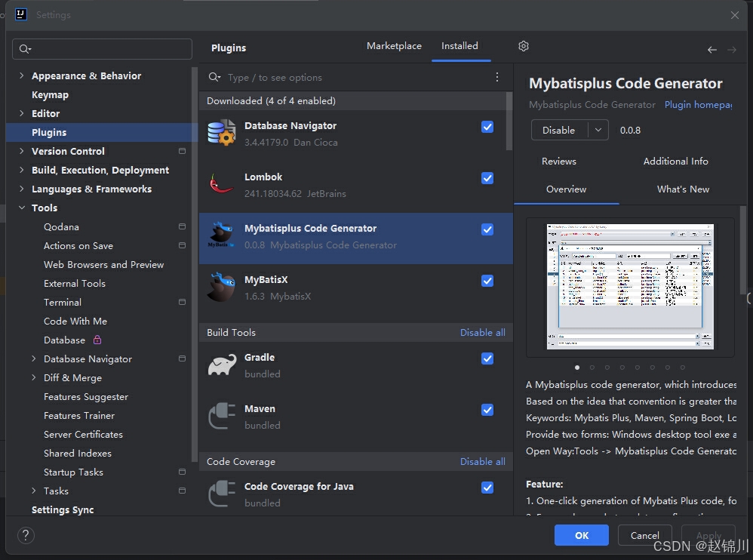This screenshot has height=560, width=753.
Task: Expand Languages & Frameworks section
Action: point(22,189)
